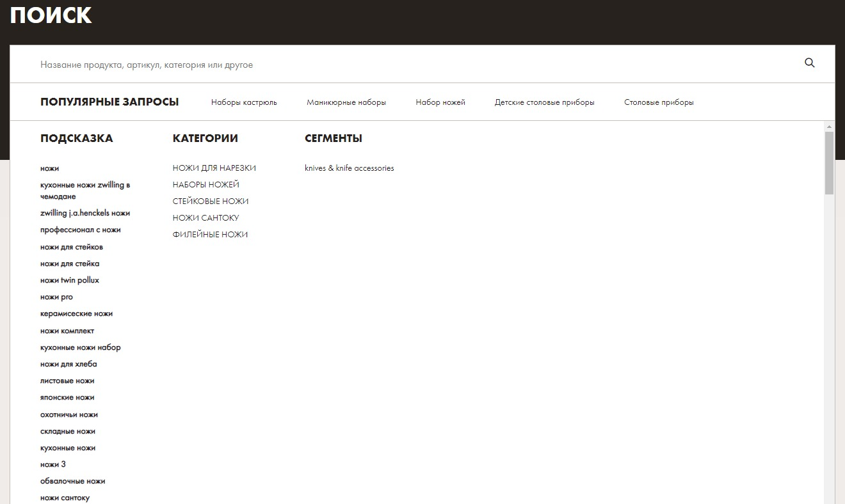Go to СТЕЙКОВЫЕ НОЖИ category
This screenshot has height=504, width=845.
point(210,201)
